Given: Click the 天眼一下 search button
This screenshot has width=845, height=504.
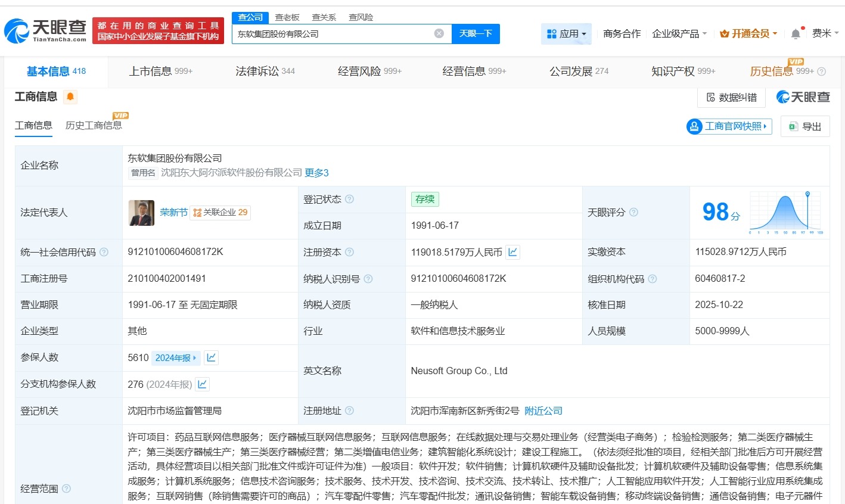Looking at the screenshot, I should click(x=476, y=34).
